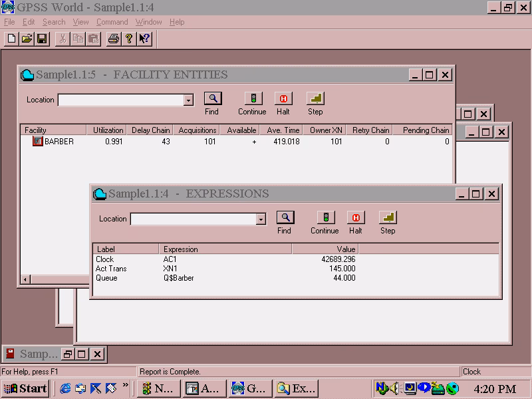Click the Print toolbar icon

114,39
